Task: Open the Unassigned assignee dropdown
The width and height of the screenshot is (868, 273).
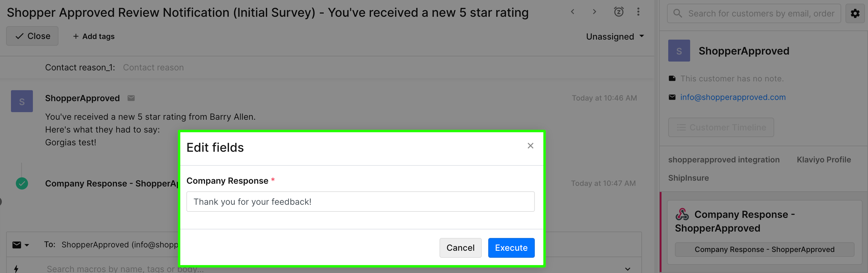Action: point(615,36)
